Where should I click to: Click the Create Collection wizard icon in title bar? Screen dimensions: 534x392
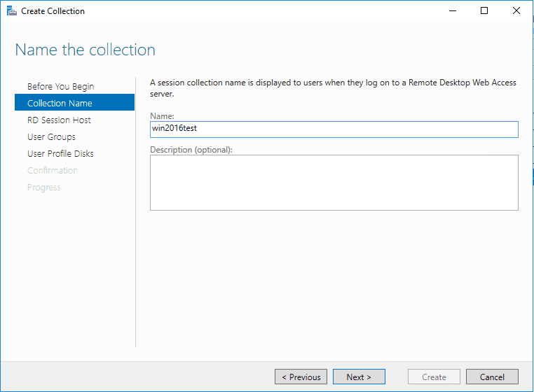pyautogui.click(x=11, y=11)
